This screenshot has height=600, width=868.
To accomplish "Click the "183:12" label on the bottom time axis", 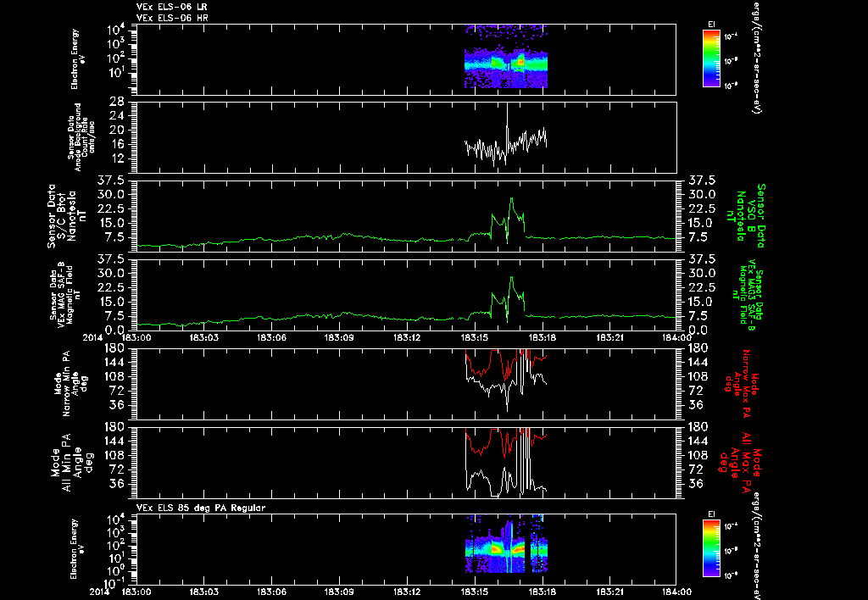I will pyautogui.click(x=407, y=592).
